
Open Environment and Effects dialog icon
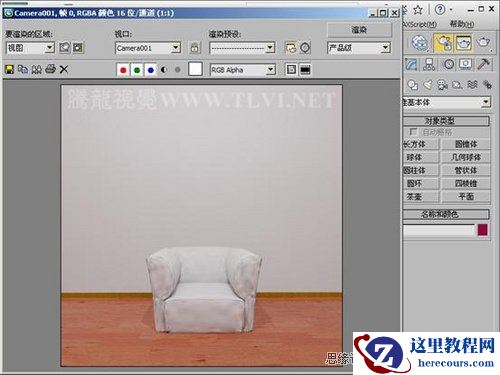point(305,48)
